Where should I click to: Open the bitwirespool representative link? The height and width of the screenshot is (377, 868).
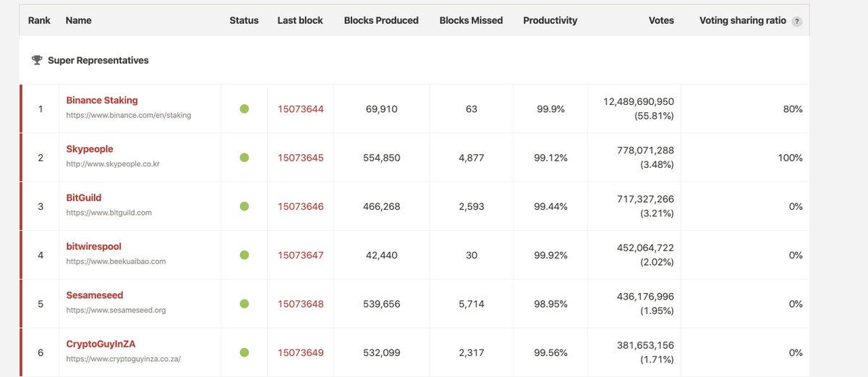coord(94,247)
